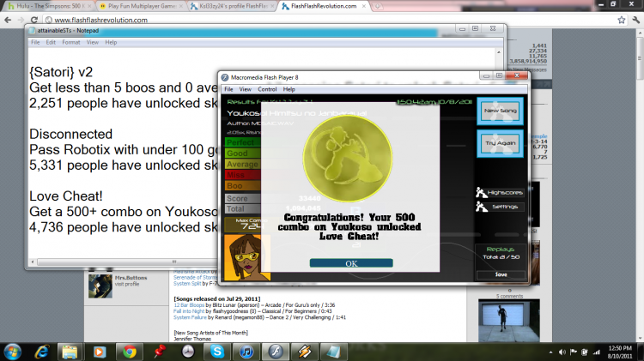The height and width of the screenshot is (361, 644).
Task: Open Action Center flag tray icon
Action: coord(574,352)
